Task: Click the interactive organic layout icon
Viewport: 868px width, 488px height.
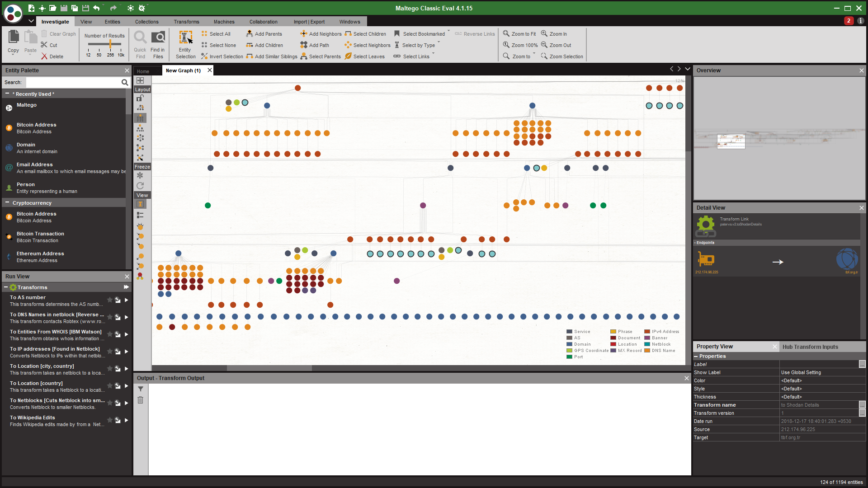Action: pos(140,158)
